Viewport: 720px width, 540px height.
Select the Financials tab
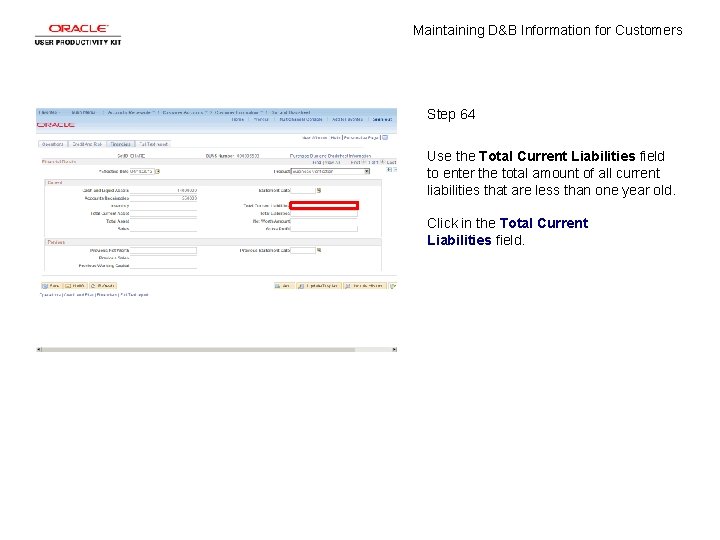pyautogui.click(x=120, y=144)
